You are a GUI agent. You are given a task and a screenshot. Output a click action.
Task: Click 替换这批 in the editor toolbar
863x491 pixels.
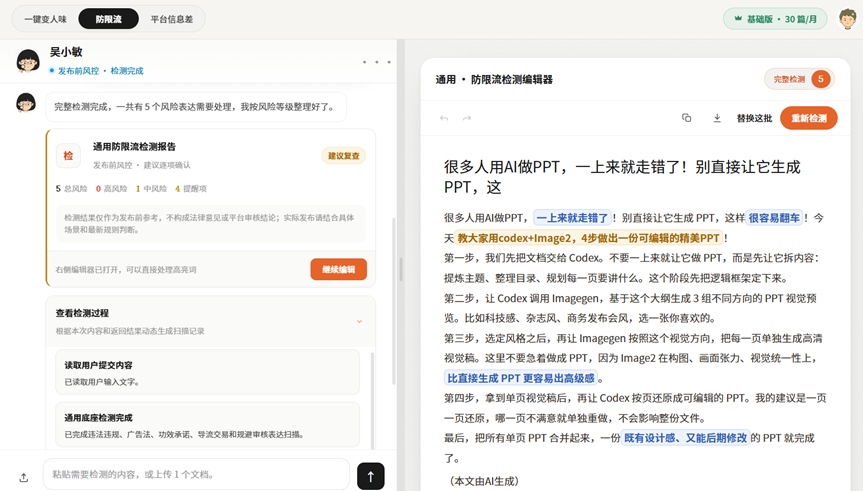click(x=754, y=118)
